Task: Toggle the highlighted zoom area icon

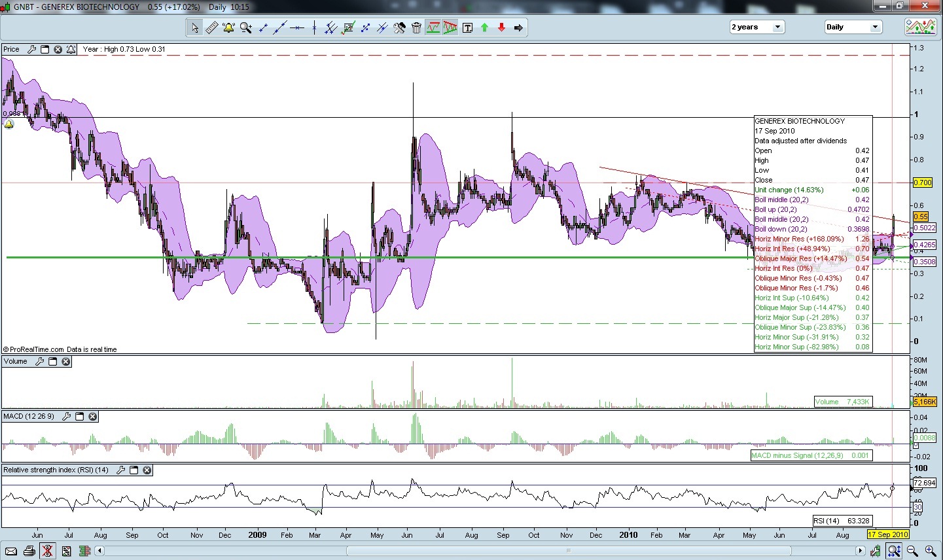Action: tap(894, 551)
